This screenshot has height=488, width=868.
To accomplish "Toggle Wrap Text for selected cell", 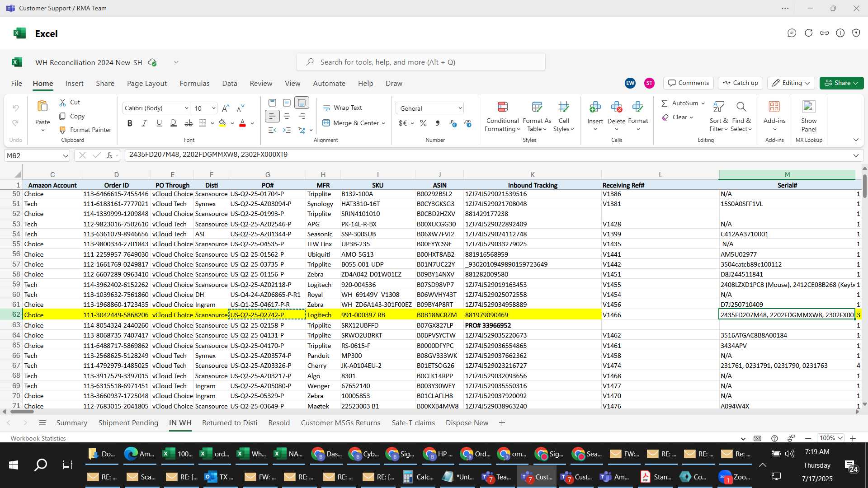I will coord(342,108).
